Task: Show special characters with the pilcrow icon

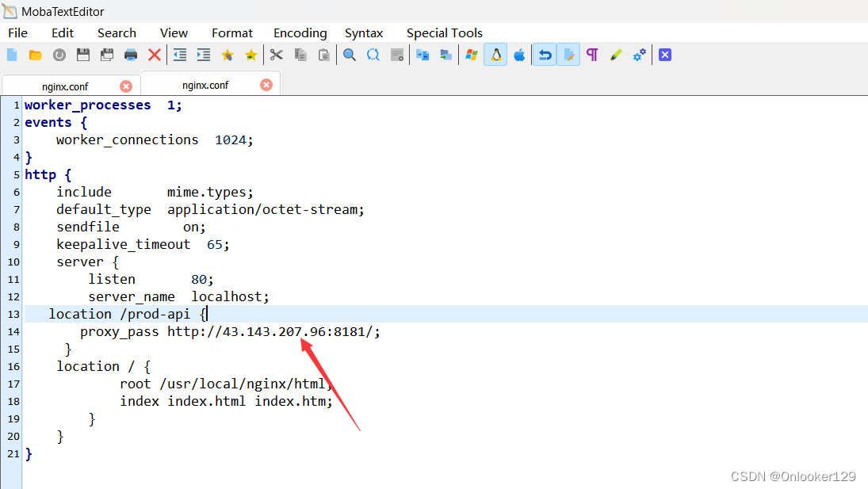Action: pos(592,55)
